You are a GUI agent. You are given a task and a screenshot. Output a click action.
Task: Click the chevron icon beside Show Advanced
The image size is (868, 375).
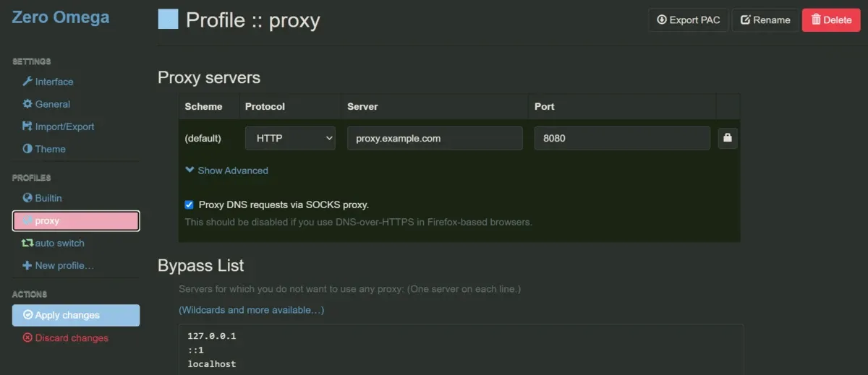(x=190, y=171)
